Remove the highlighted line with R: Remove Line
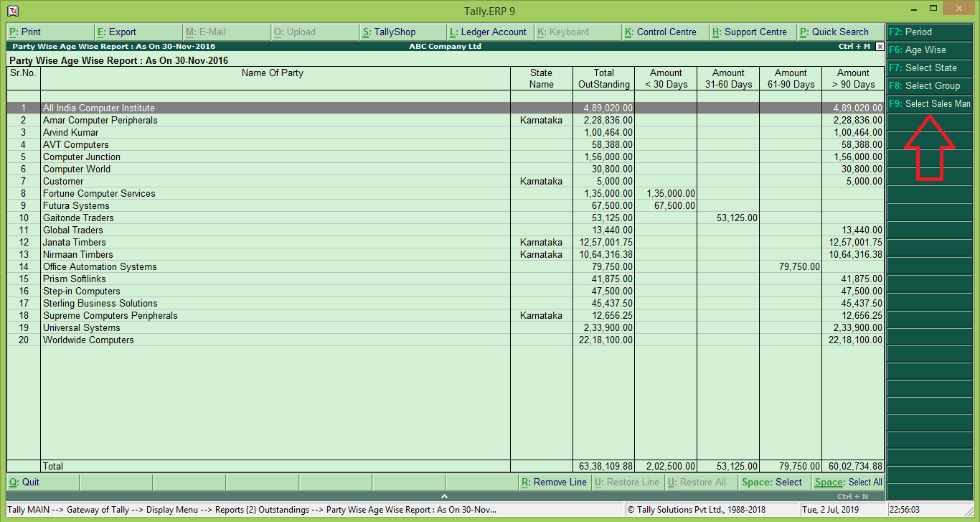The width and height of the screenshot is (980, 522). [x=555, y=482]
